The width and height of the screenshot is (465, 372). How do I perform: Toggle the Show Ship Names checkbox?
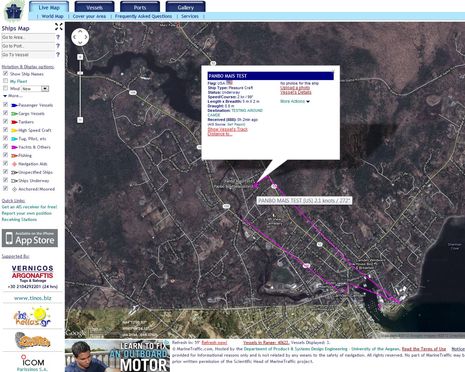click(5, 73)
